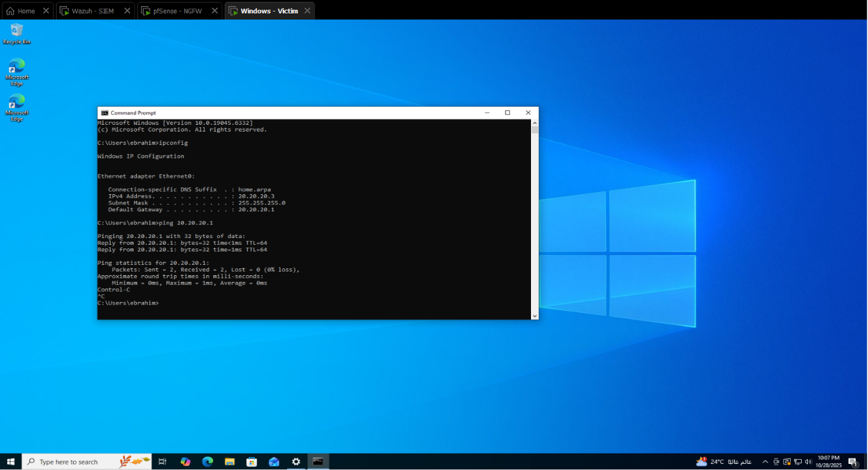Open Microsoft Store from the taskbar
868x470 pixels.
(x=251, y=461)
